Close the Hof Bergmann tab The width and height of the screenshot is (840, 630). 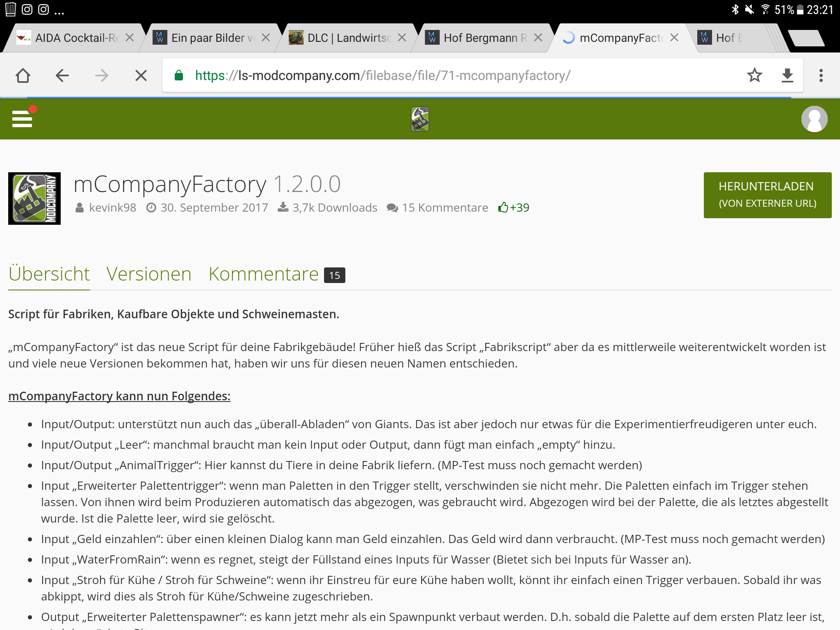538,38
